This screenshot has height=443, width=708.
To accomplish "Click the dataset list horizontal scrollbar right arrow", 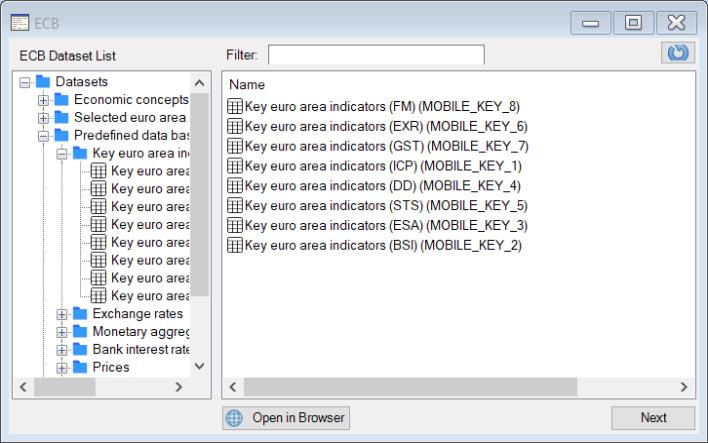I will (x=684, y=386).
